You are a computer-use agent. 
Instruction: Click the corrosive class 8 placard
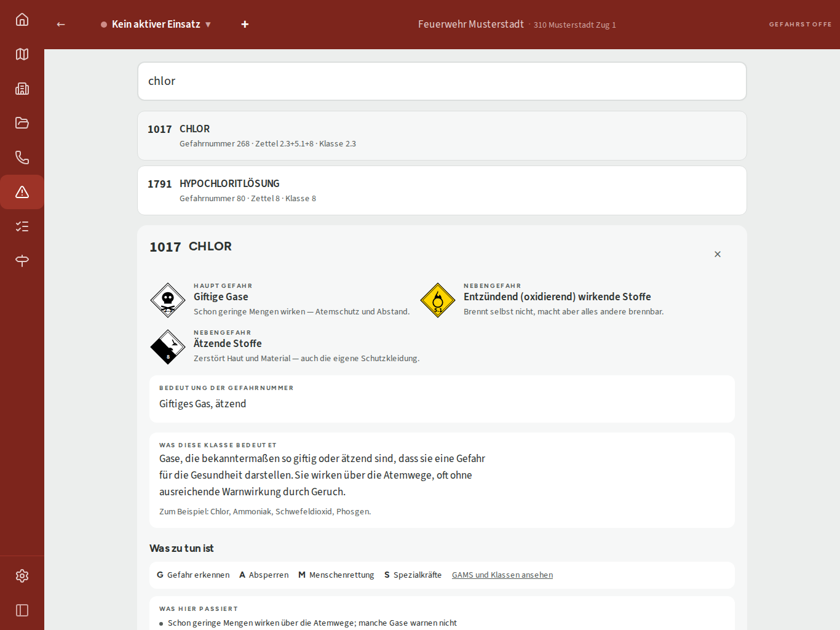click(168, 347)
